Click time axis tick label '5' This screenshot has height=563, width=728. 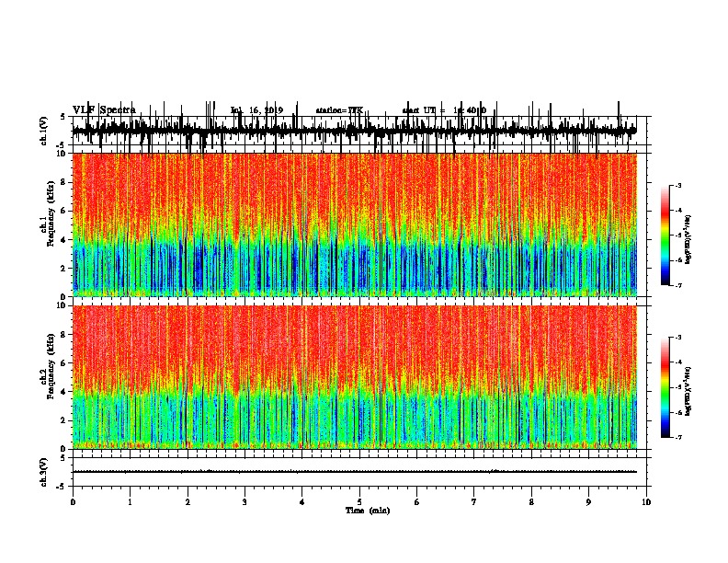[359, 502]
